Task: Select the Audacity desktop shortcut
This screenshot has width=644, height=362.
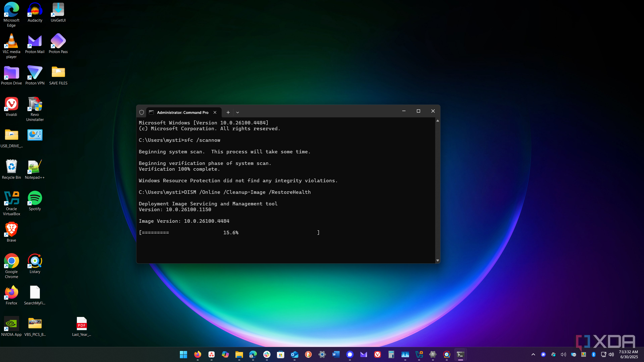Action: 35,12
